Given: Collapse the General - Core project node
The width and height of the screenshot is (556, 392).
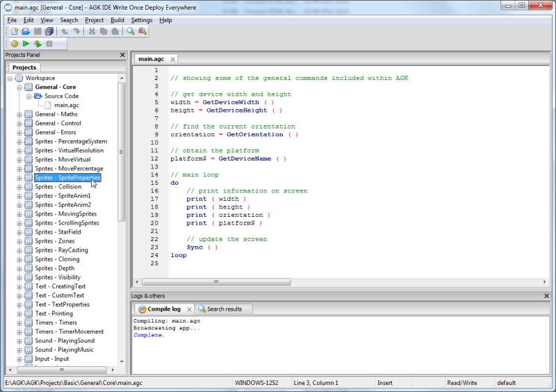Looking at the screenshot, I should coord(19,88).
